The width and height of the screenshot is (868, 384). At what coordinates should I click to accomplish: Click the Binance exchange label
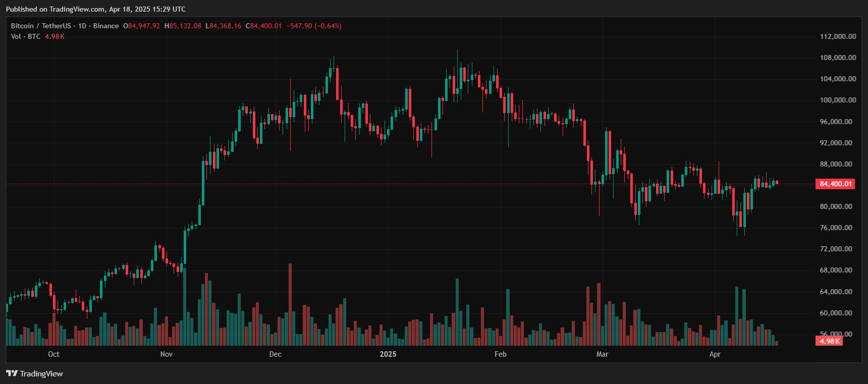pyautogui.click(x=106, y=26)
